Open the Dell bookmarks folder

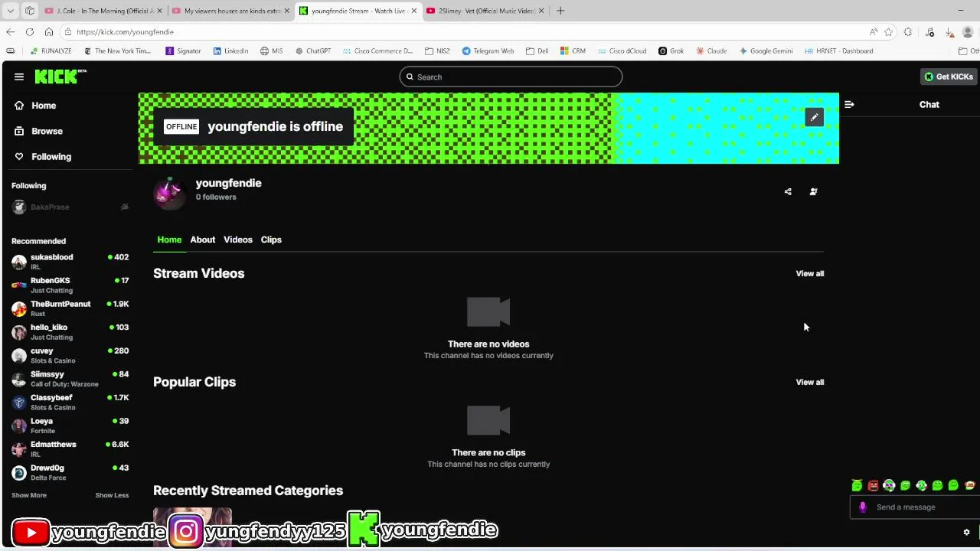click(x=537, y=51)
